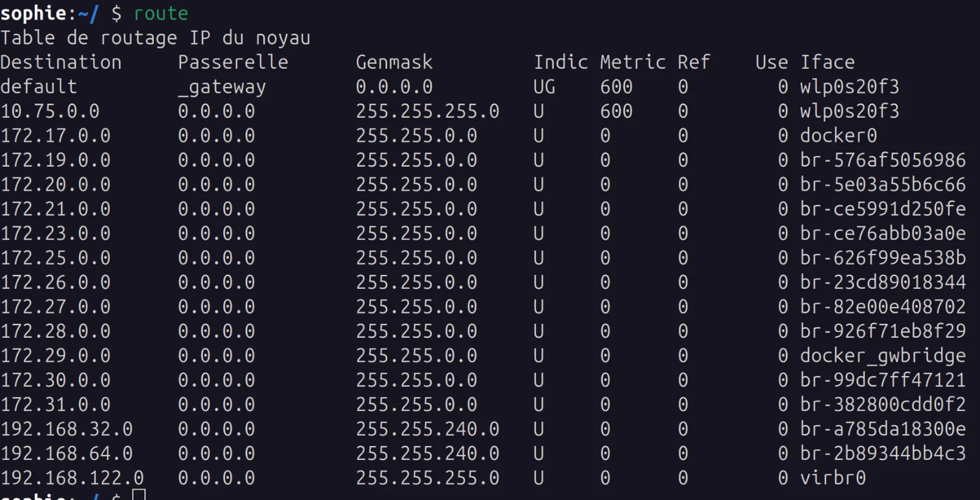Click the destination address 10.75.0.0
980x500 pixels.
tap(49, 111)
